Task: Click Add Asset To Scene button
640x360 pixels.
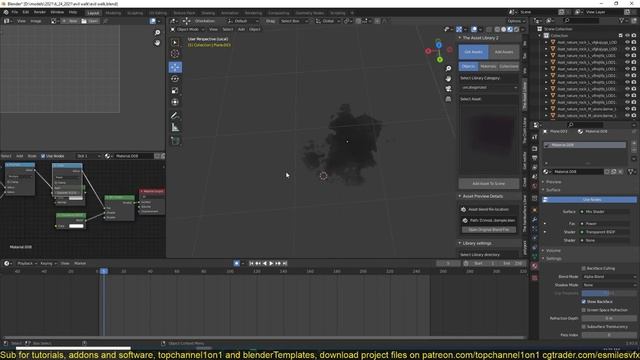Action: pyautogui.click(x=489, y=184)
